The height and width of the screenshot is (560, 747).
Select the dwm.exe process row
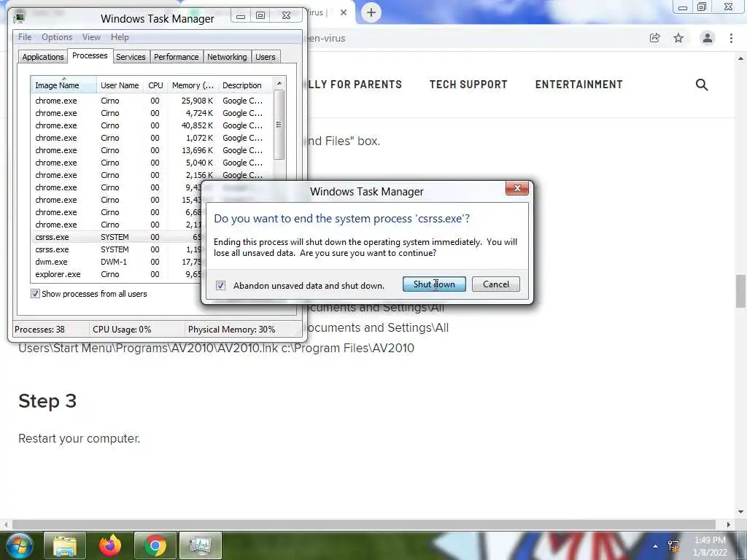click(x=117, y=262)
